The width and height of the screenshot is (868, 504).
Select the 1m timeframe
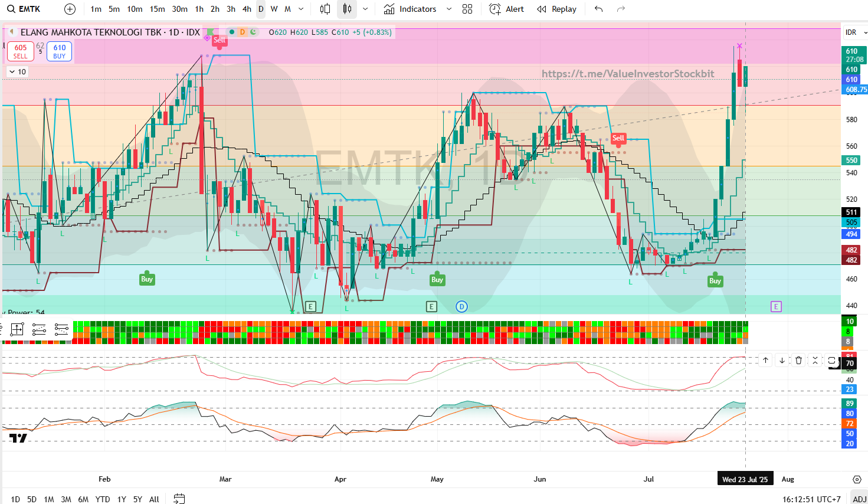(96, 9)
